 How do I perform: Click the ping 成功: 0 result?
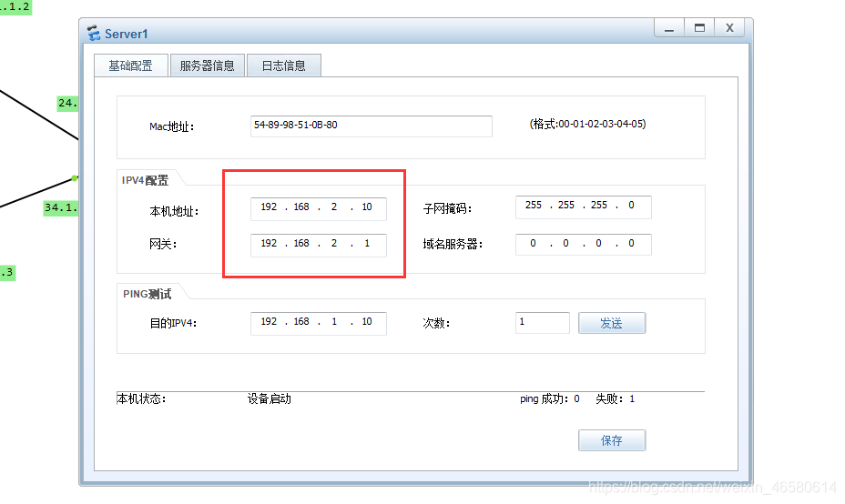click(550, 399)
